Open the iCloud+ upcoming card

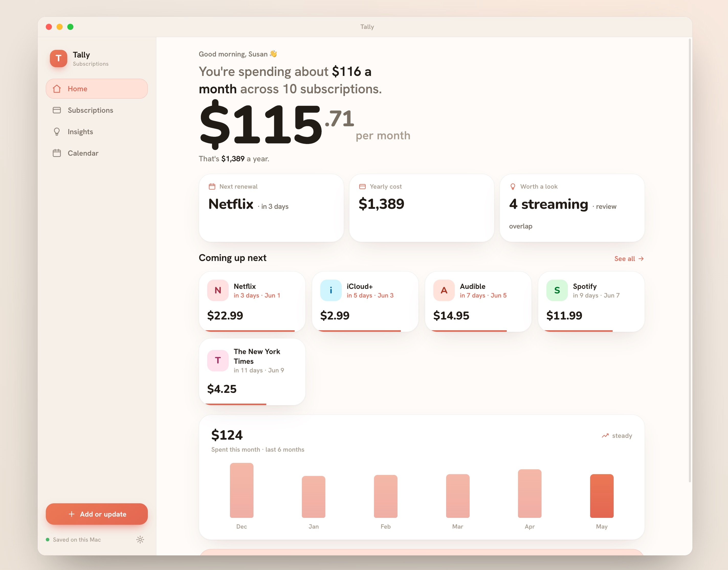pyautogui.click(x=365, y=302)
